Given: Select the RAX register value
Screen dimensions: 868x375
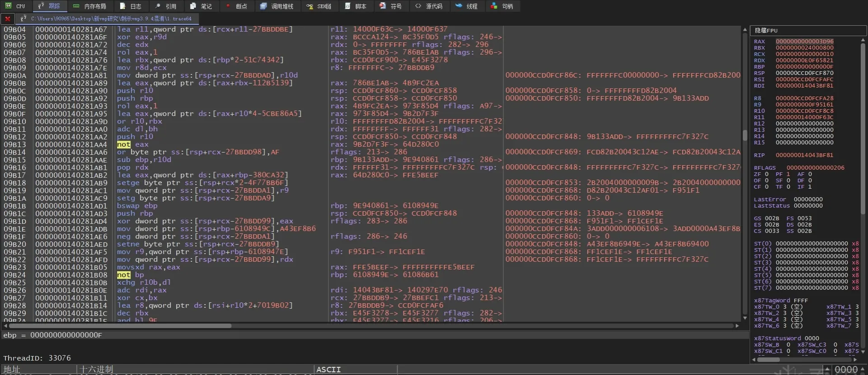Looking at the screenshot, I should [x=804, y=42].
